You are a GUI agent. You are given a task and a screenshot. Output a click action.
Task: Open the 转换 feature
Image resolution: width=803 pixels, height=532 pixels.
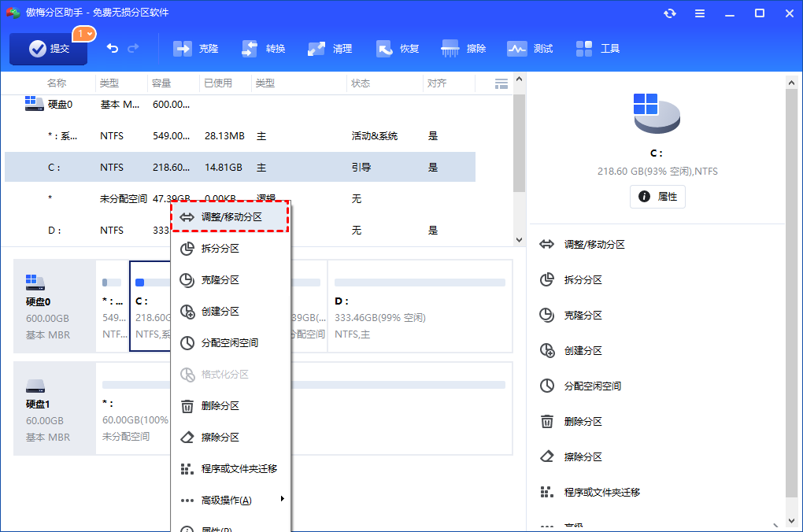coord(262,48)
